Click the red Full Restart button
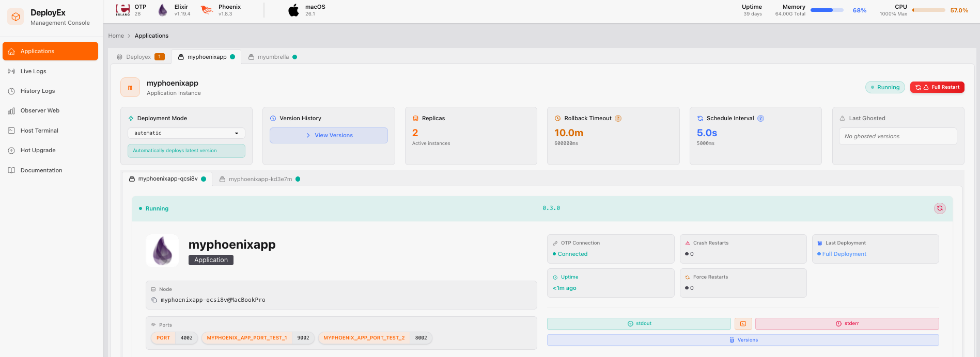Screen dimensions: 980x357 pyautogui.click(x=937, y=87)
